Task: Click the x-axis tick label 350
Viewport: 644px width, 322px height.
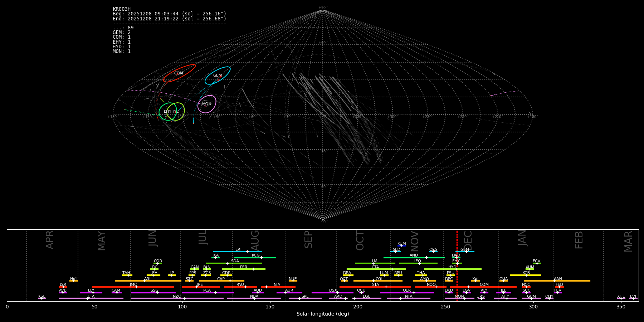Action: [x=621, y=307]
